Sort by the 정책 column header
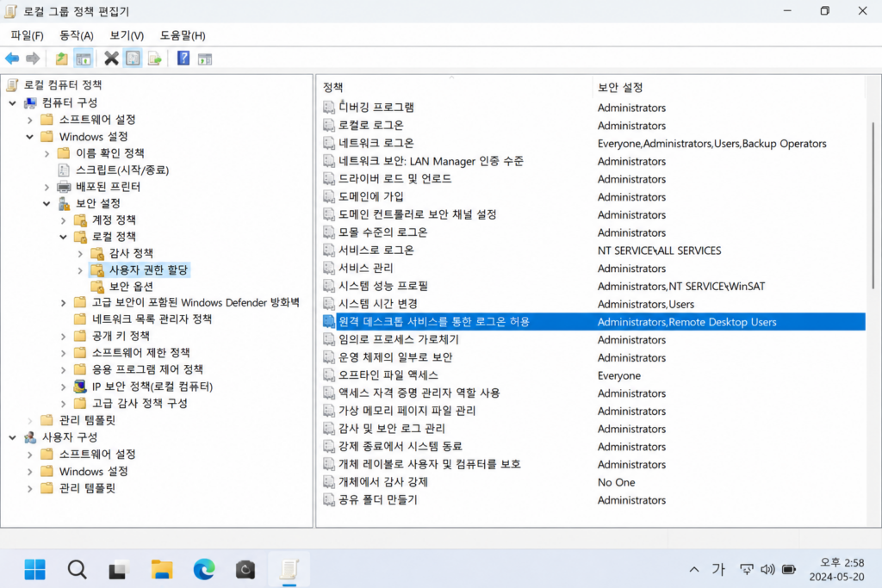 pos(455,87)
